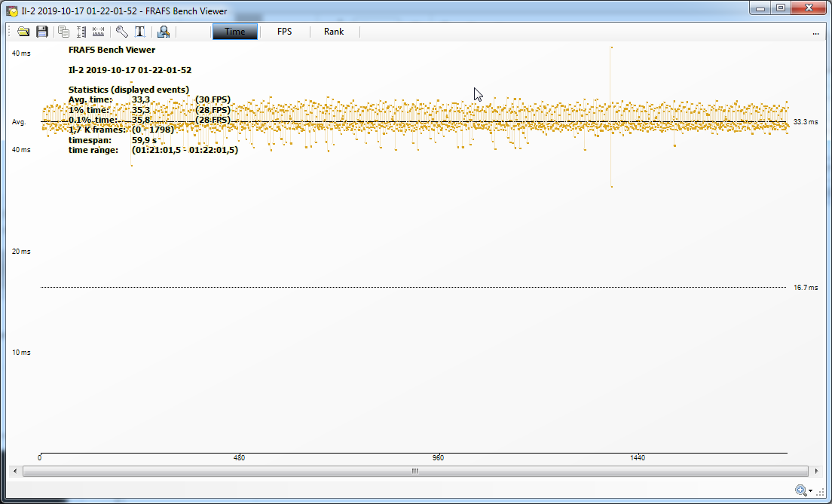Click the vertical scale ruler icon
This screenshot has height=504, width=832.
click(81, 32)
